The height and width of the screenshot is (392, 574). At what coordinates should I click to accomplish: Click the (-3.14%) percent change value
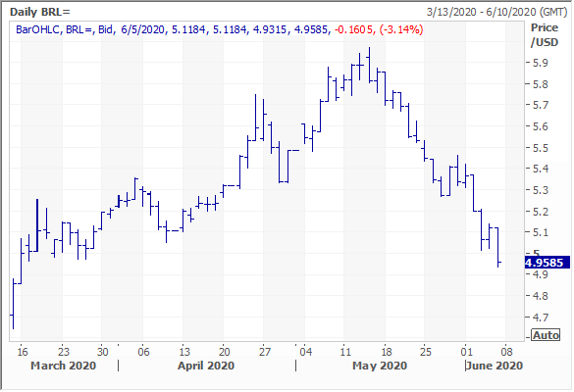click(401, 29)
